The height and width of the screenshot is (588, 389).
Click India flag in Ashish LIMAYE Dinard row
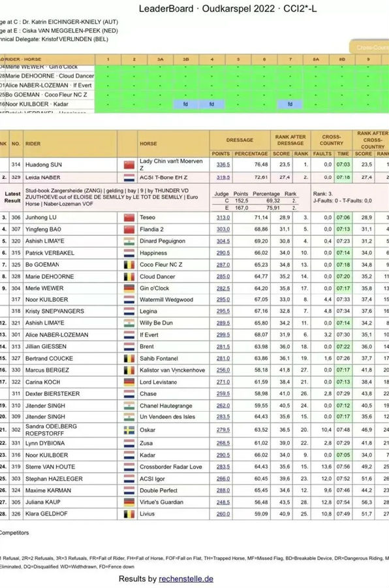129,241
